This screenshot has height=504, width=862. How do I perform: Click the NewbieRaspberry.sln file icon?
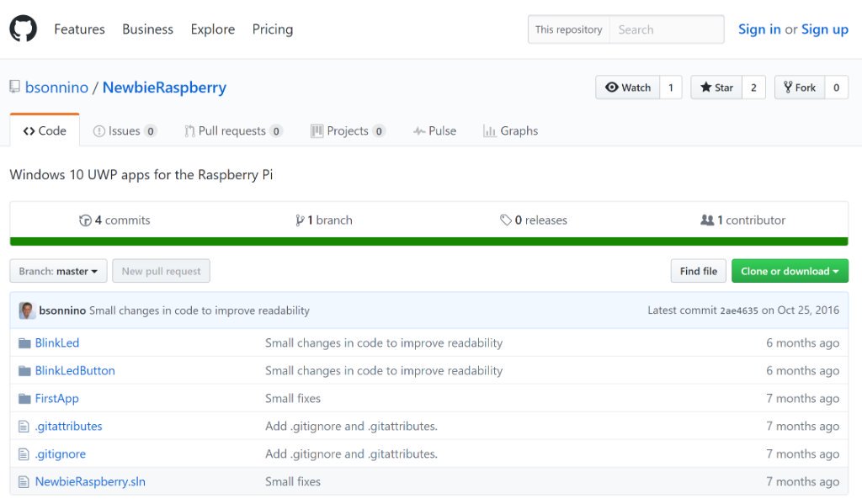[x=24, y=482]
